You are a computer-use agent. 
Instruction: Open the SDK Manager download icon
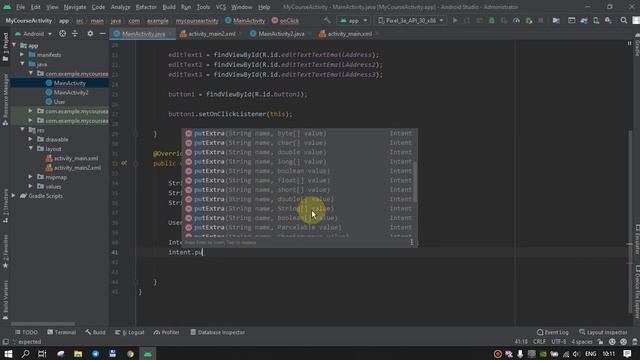pyautogui.click(x=608, y=20)
